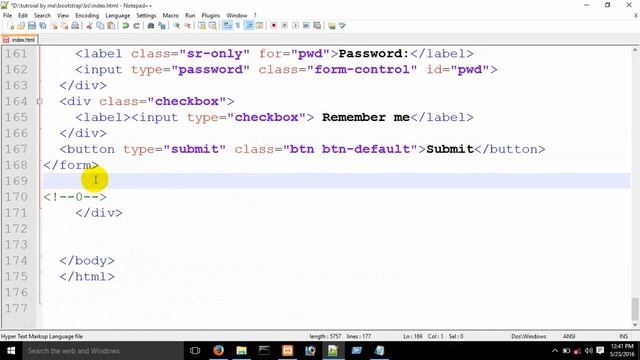Click the vertical scrollbar thumb
Viewport: 640px width, 360px height.
click(635, 309)
